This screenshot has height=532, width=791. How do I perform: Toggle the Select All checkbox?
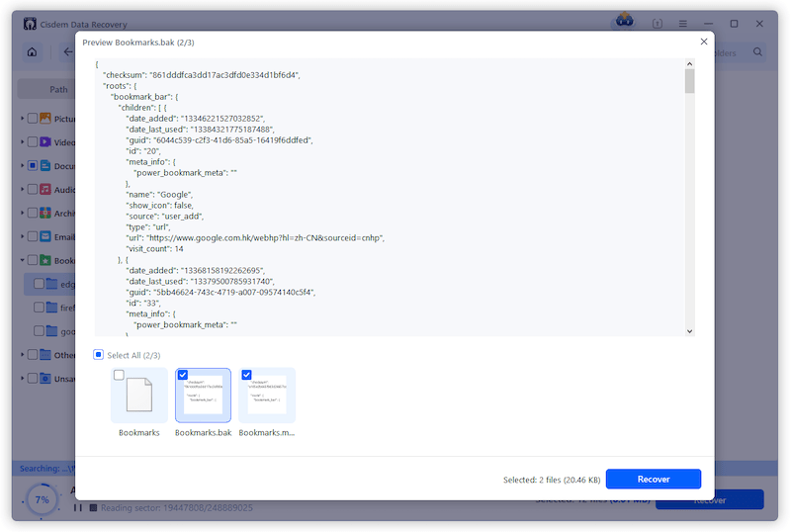click(98, 355)
